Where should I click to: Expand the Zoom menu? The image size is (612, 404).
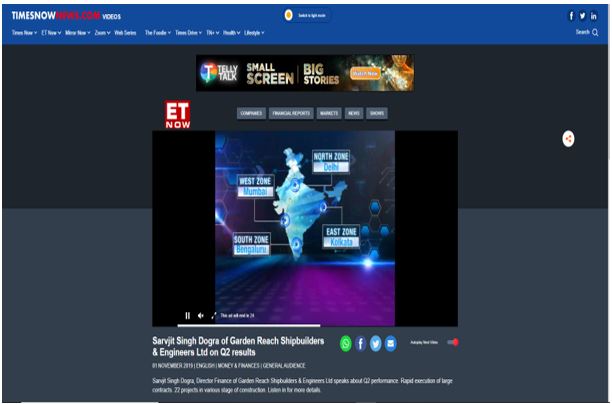coord(102,33)
